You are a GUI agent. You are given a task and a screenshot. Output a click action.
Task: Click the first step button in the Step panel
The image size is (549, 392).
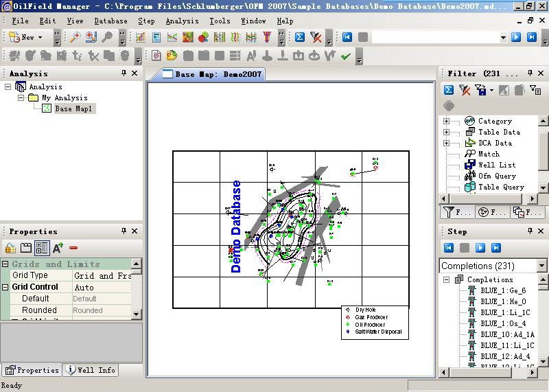(x=449, y=248)
